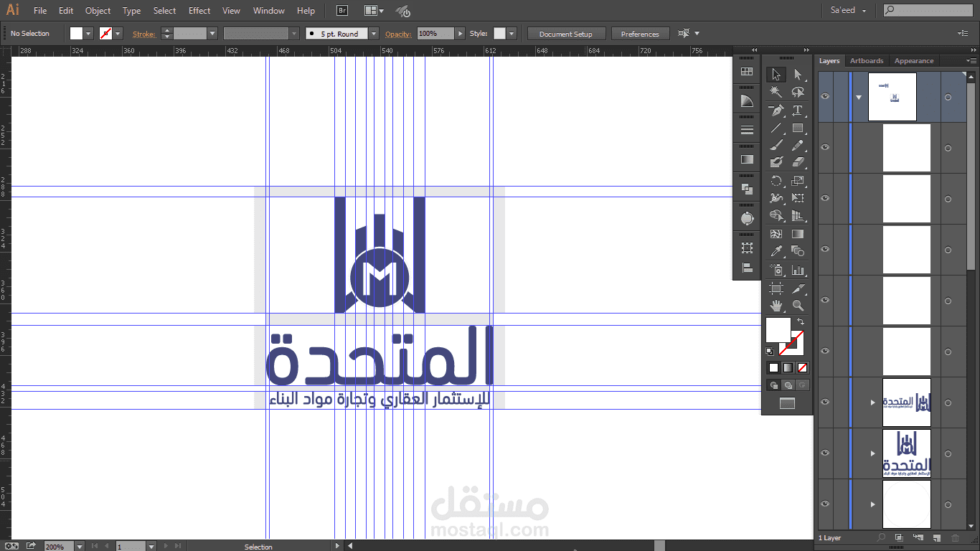Select the Gradient tool in toolbox
Viewport: 980px width, 551px height.
798,234
